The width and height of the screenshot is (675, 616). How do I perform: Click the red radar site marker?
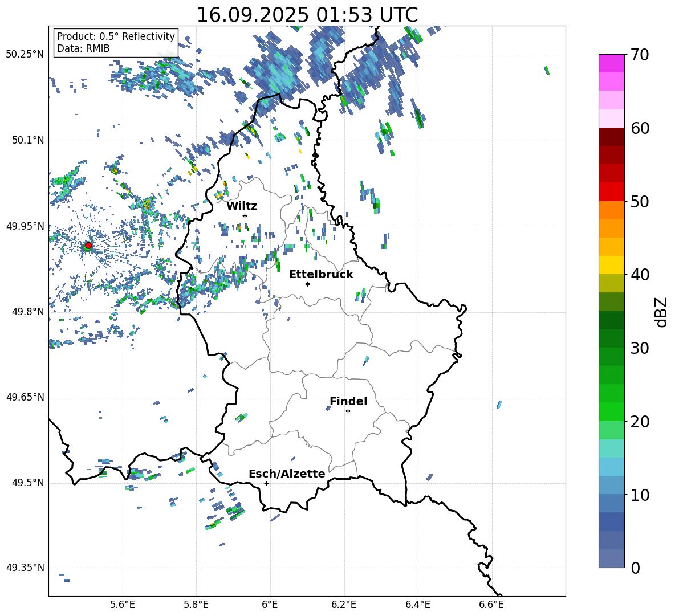point(88,245)
